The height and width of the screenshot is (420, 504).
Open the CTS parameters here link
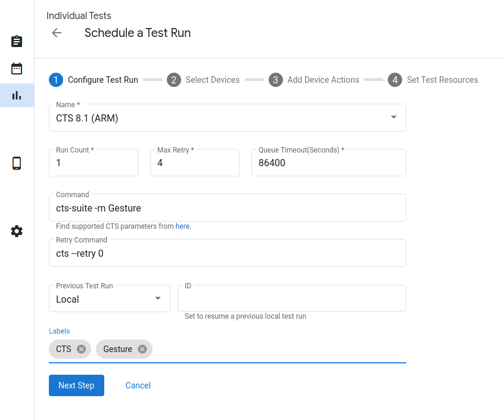coord(182,226)
